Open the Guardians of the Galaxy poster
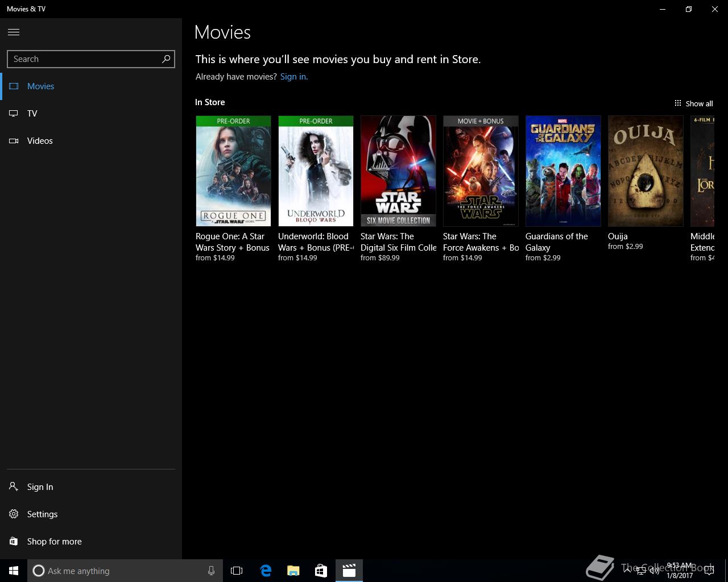Image resolution: width=728 pixels, height=582 pixels. coord(563,171)
